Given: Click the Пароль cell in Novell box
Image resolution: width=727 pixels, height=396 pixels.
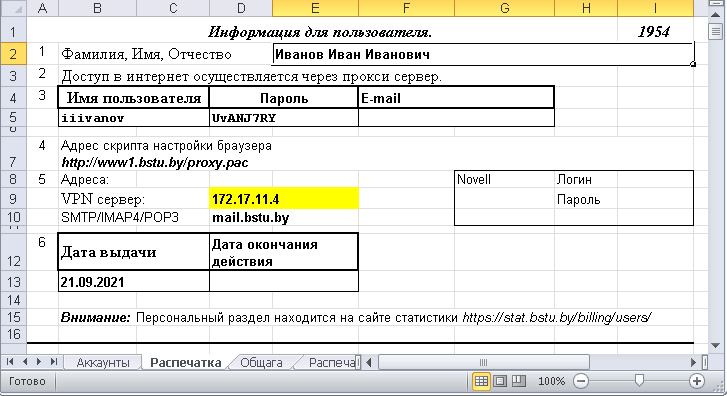Looking at the screenshot, I should pos(586,199).
